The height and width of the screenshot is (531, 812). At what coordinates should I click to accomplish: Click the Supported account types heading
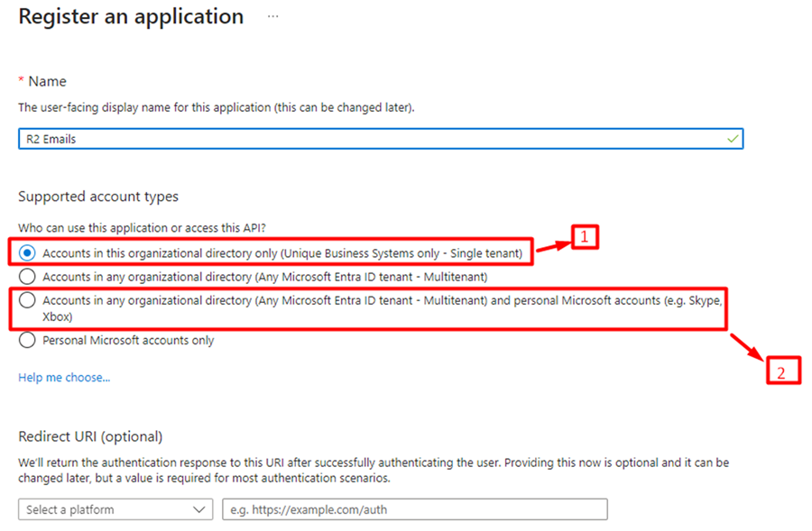tap(98, 197)
